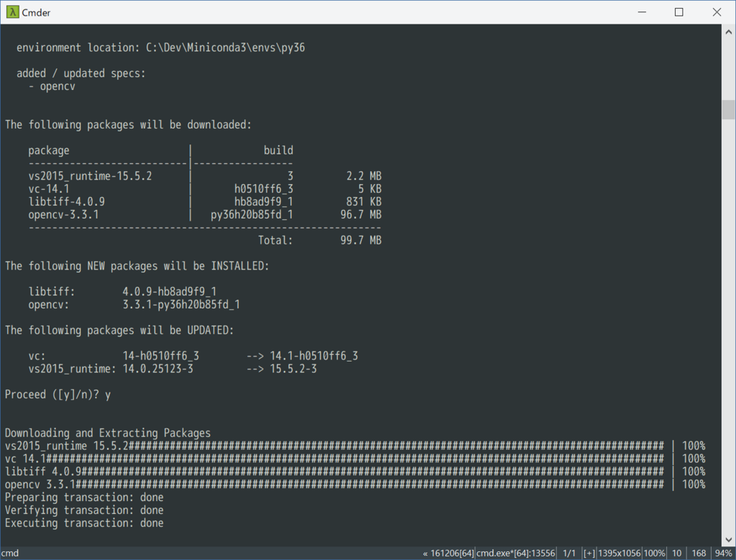Click the '831 KB' size value

pyautogui.click(x=364, y=202)
